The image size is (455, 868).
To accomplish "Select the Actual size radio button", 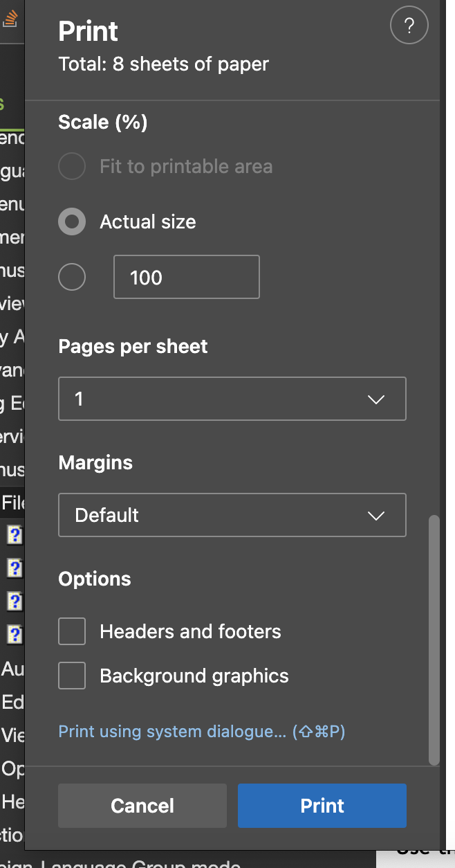I will click(x=72, y=221).
